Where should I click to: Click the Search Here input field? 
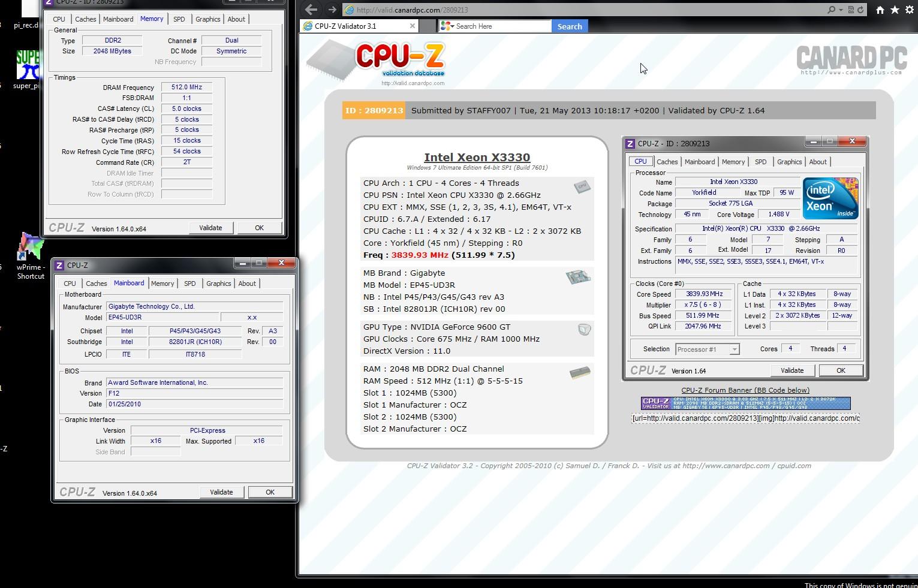tap(502, 26)
